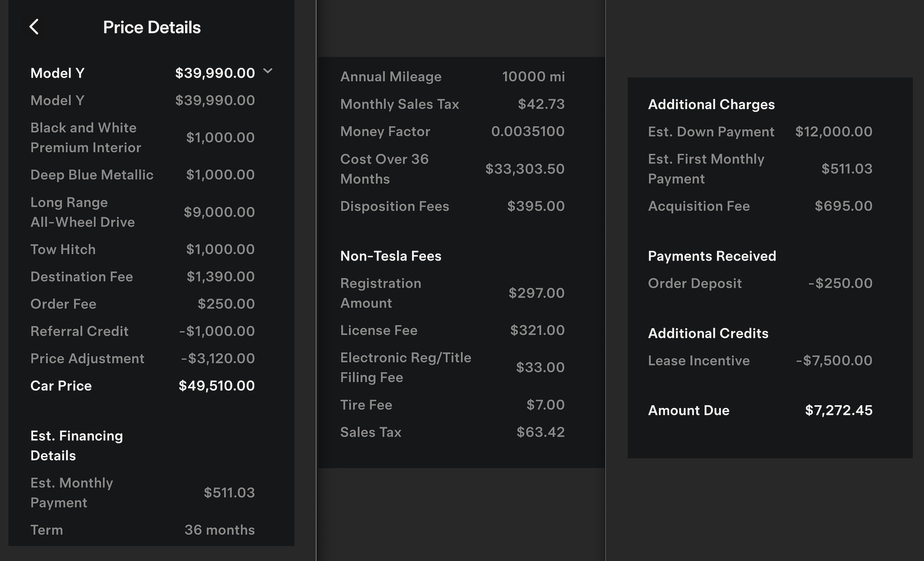
Task: Select the -$3,120.00 price adjustment value
Action: (218, 358)
